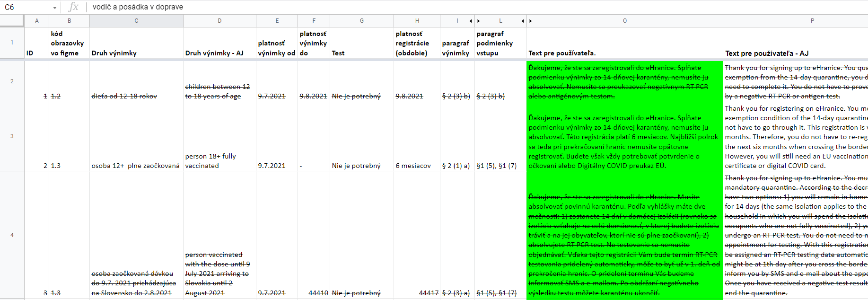Click cell '§ 2 (1) a)'
This screenshot has width=868, height=300.
click(x=457, y=136)
